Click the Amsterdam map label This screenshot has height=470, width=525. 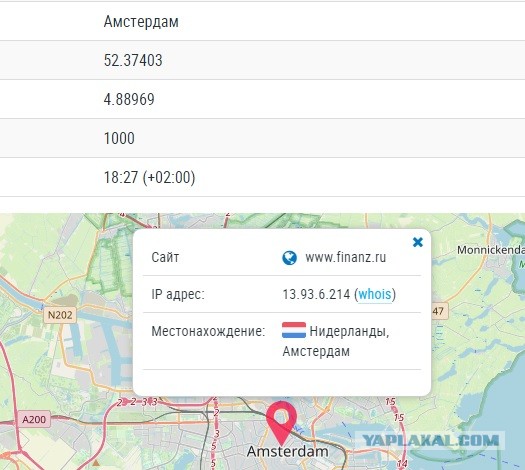pyautogui.click(x=287, y=452)
